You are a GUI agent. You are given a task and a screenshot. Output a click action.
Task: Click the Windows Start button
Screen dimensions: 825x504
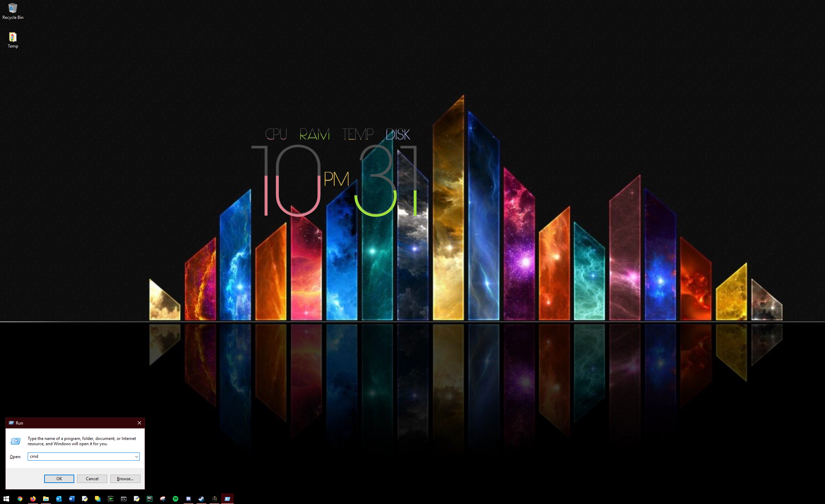pyautogui.click(x=6, y=499)
